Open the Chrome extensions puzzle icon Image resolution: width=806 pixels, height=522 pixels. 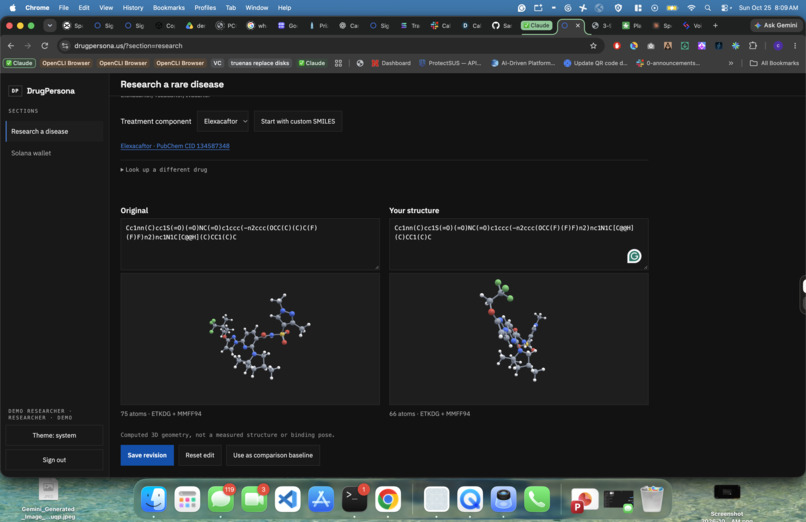(x=753, y=46)
